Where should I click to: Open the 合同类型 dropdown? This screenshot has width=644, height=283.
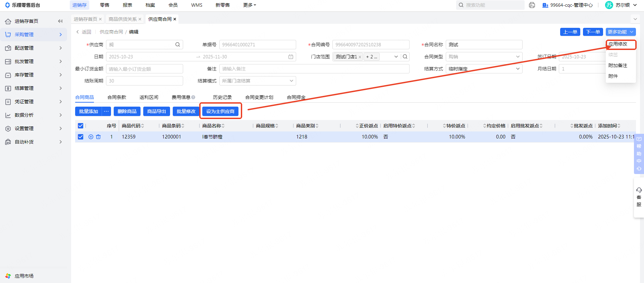coord(484,57)
